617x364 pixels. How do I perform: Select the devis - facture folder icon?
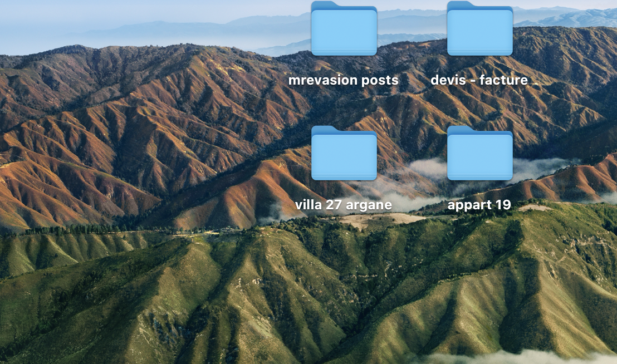(479, 31)
